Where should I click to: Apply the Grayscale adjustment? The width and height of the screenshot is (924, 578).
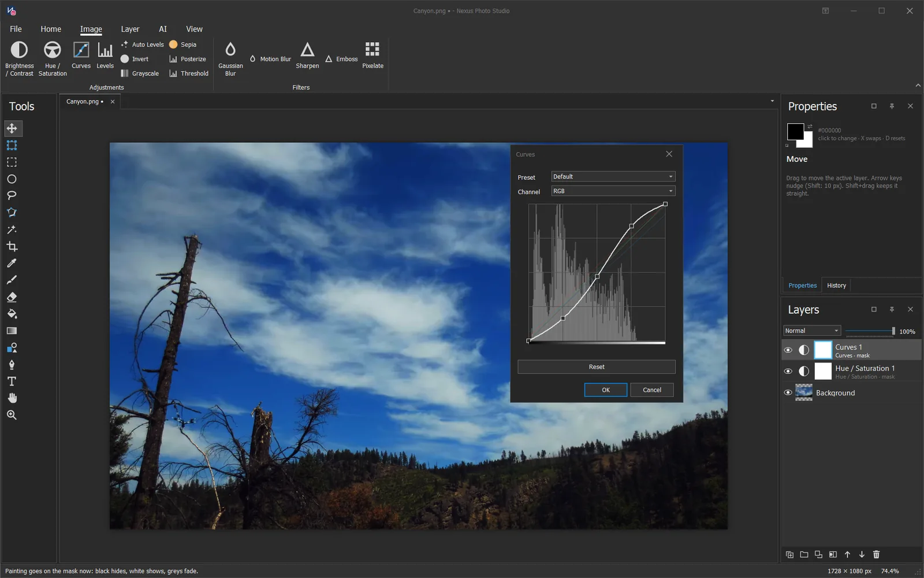tap(140, 73)
